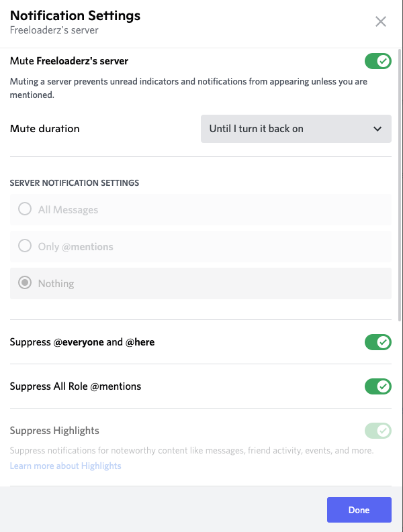403x532 pixels.
Task: Toggle the Suppress Highlights switch
Action: click(377, 431)
